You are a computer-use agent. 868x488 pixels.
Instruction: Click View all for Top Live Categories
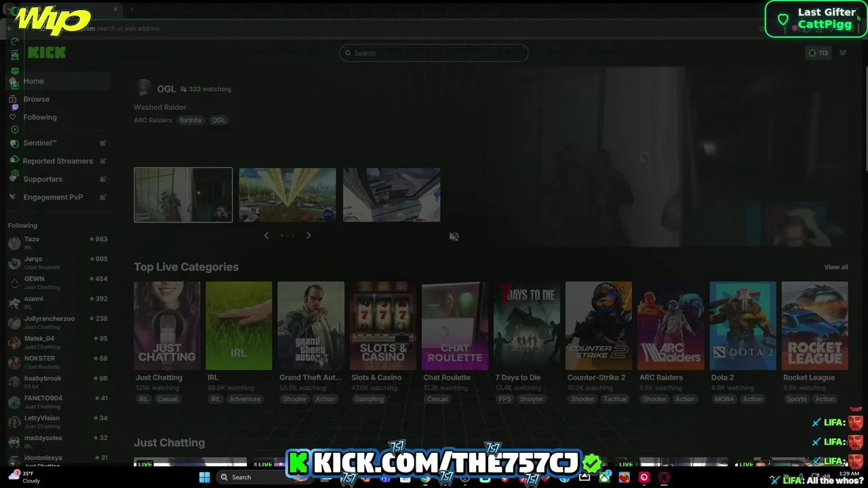coord(836,267)
